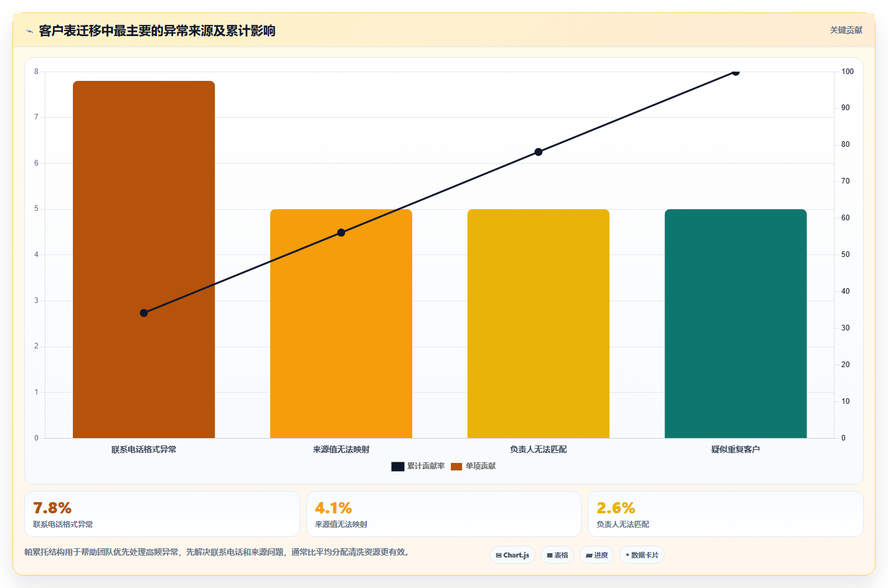Click the line point above 负责人无法匹配
Image resolution: width=888 pixels, height=588 pixels.
pos(539,152)
